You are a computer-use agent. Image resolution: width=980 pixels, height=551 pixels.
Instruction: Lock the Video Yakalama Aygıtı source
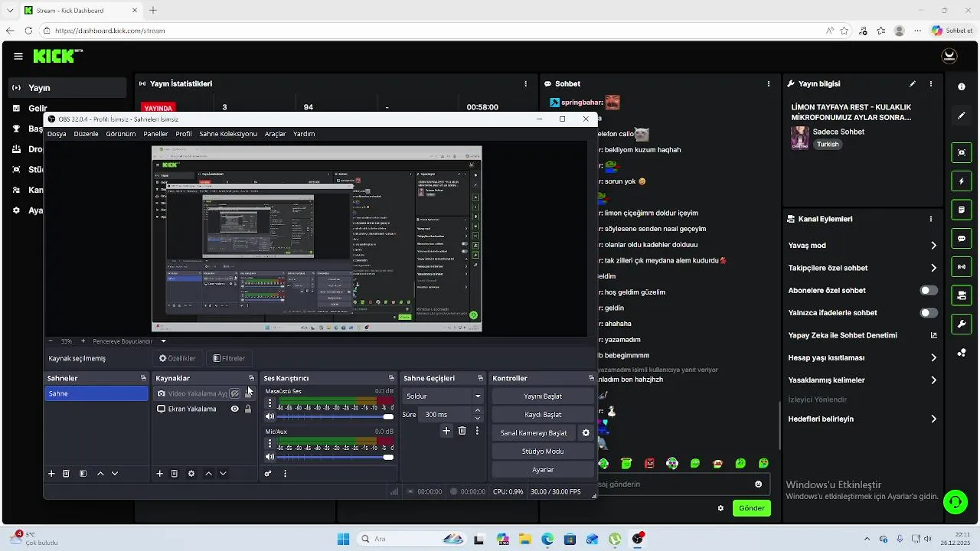[x=248, y=393]
